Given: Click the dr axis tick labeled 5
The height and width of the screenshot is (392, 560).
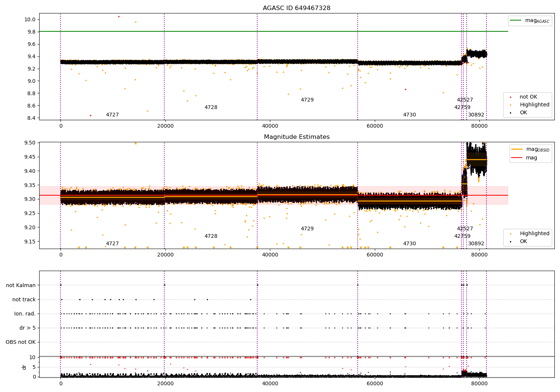Looking at the screenshot, I should (34, 367).
